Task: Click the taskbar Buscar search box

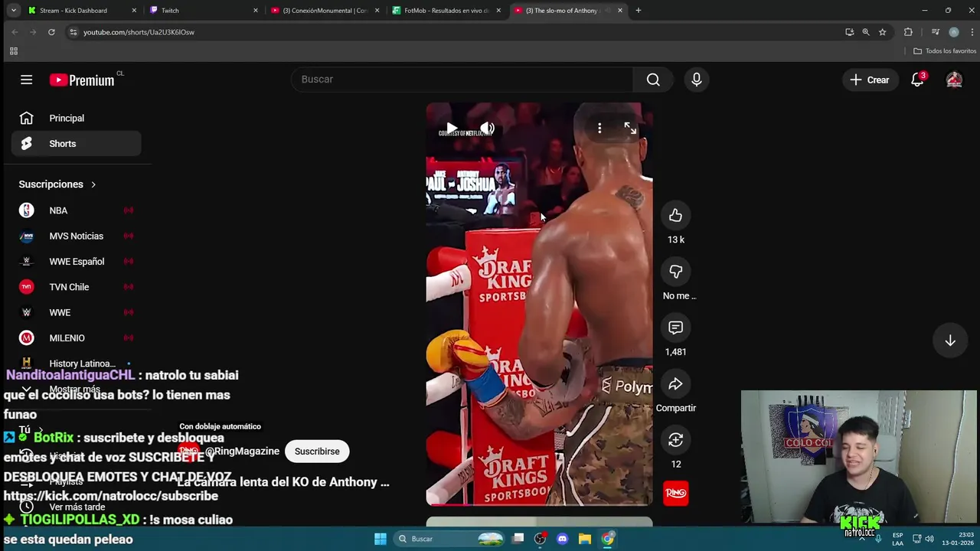Action: click(x=449, y=539)
